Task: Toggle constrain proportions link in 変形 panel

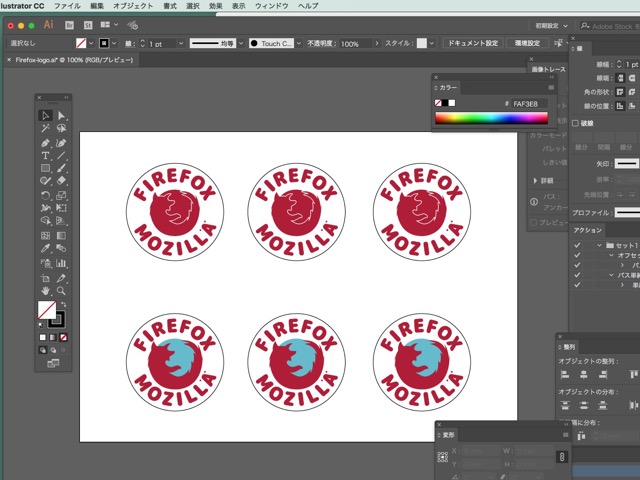Action: click(x=562, y=457)
